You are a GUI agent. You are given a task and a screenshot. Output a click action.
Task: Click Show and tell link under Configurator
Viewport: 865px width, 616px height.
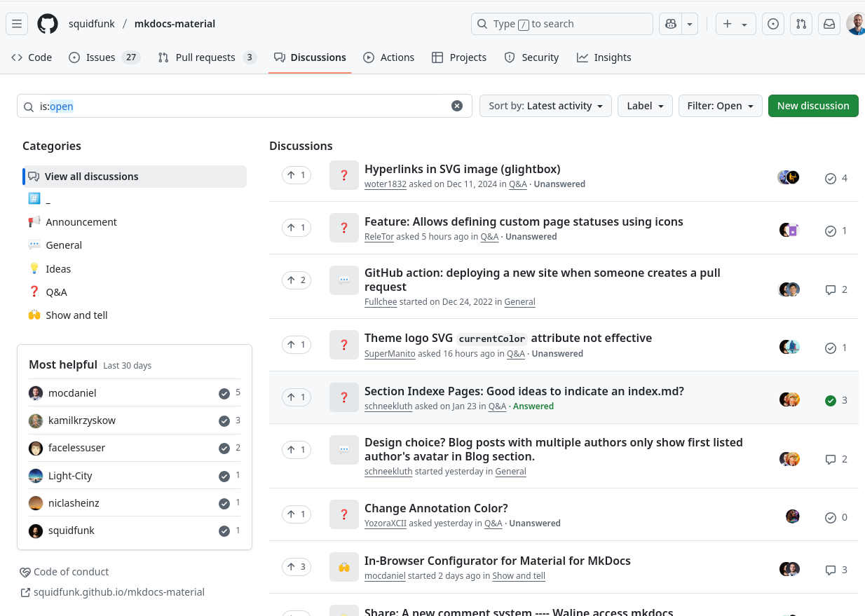click(x=519, y=576)
